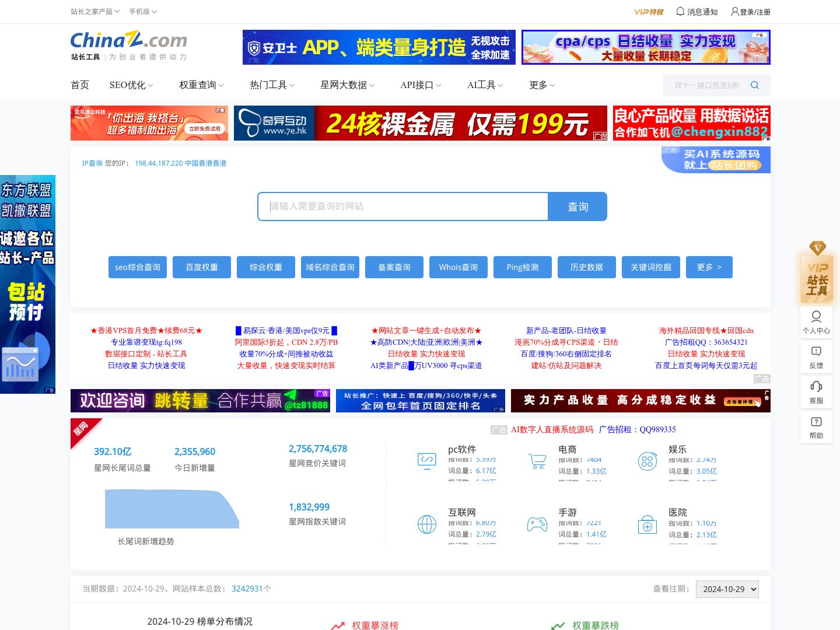Open the 更多 navigation menu
The height and width of the screenshot is (630, 840).
542,85
